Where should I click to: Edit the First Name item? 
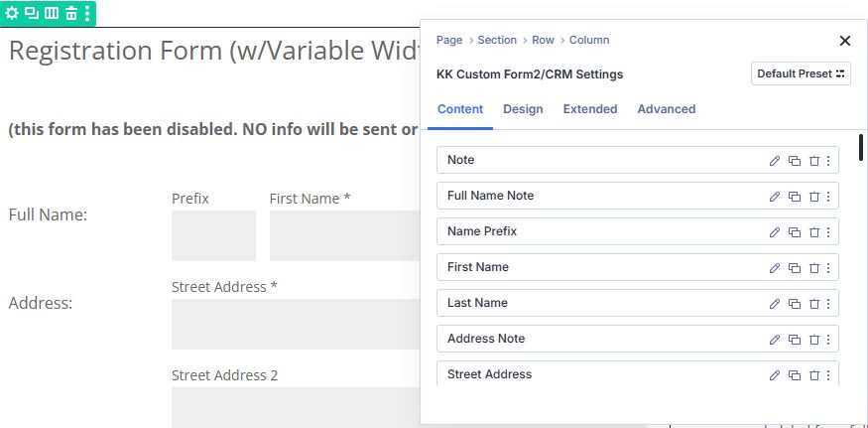(775, 268)
